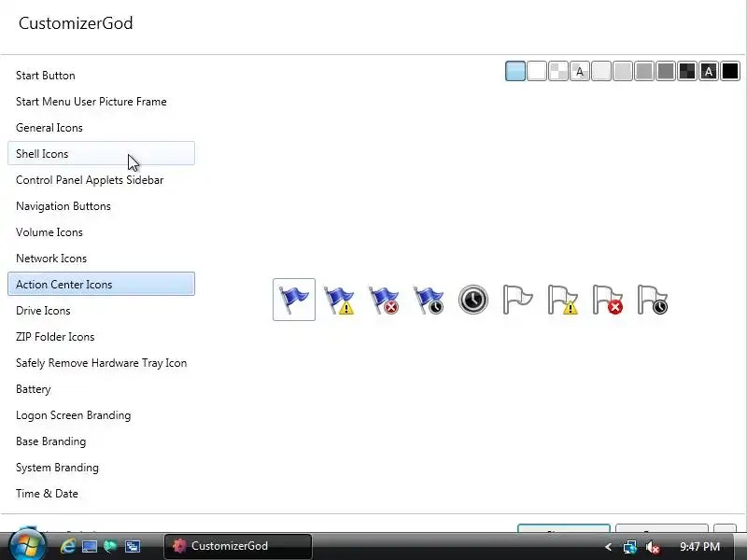Choose the light blue preview background swatch

pyautogui.click(x=515, y=72)
